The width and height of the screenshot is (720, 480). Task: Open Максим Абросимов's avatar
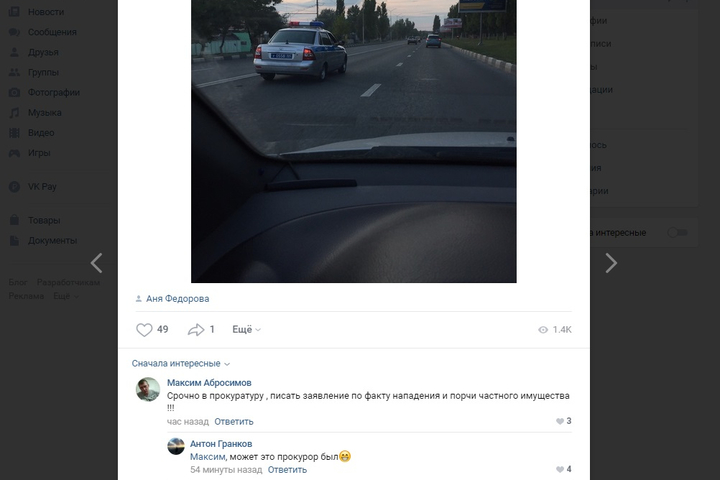[x=148, y=389]
